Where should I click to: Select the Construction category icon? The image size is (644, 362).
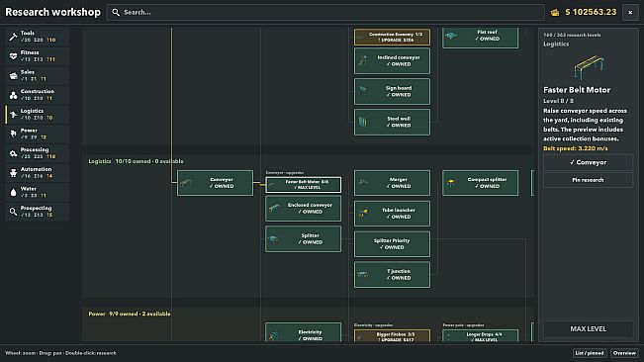coord(13,95)
